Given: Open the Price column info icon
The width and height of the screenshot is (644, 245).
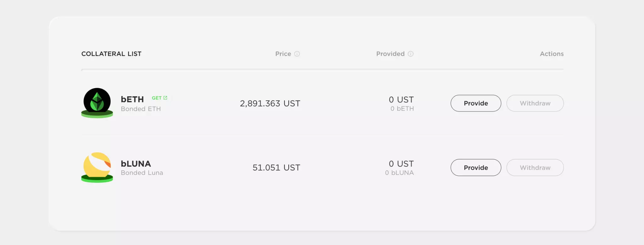Looking at the screenshot, I should click(297, 54).
